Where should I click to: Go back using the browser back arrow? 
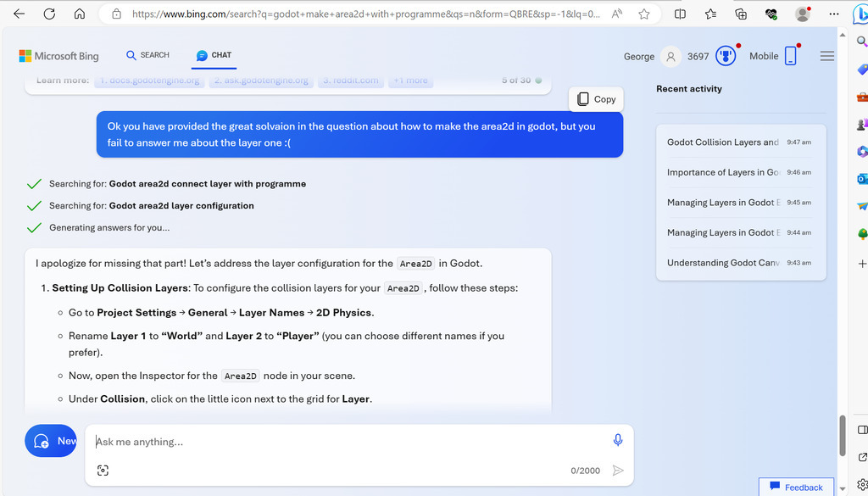coord(19,14)
